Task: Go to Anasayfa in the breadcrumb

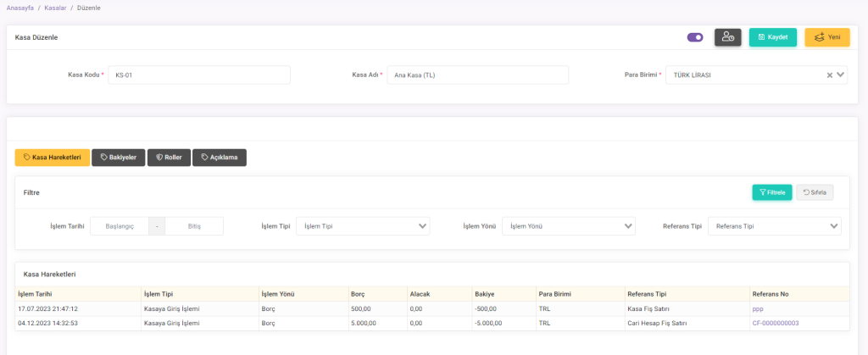Action: 21,8
